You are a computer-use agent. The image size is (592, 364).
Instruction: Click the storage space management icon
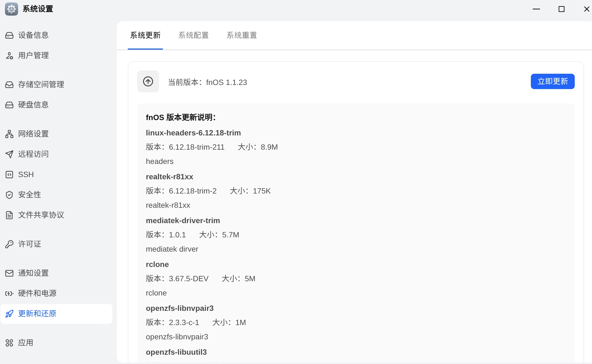[9, 84]
